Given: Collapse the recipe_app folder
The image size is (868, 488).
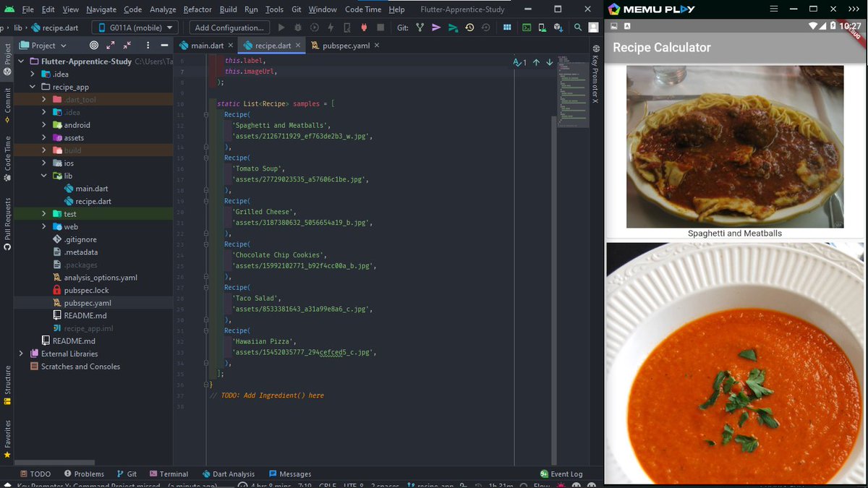Looking at the screenshot, I should (33, 87).
